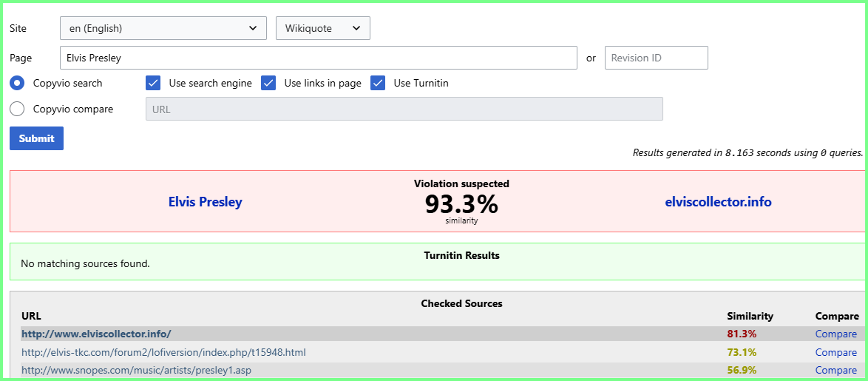868x381 pixels.
Task: Compare the elviscollector.info source row
Action: tap(836, 334)
